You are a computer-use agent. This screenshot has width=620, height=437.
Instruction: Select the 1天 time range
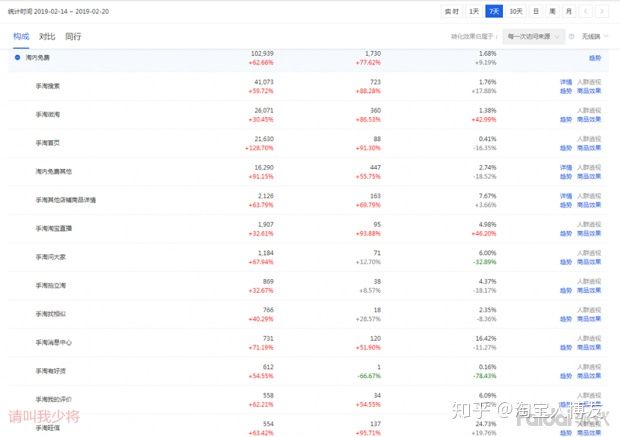click(x=474, y=11)
